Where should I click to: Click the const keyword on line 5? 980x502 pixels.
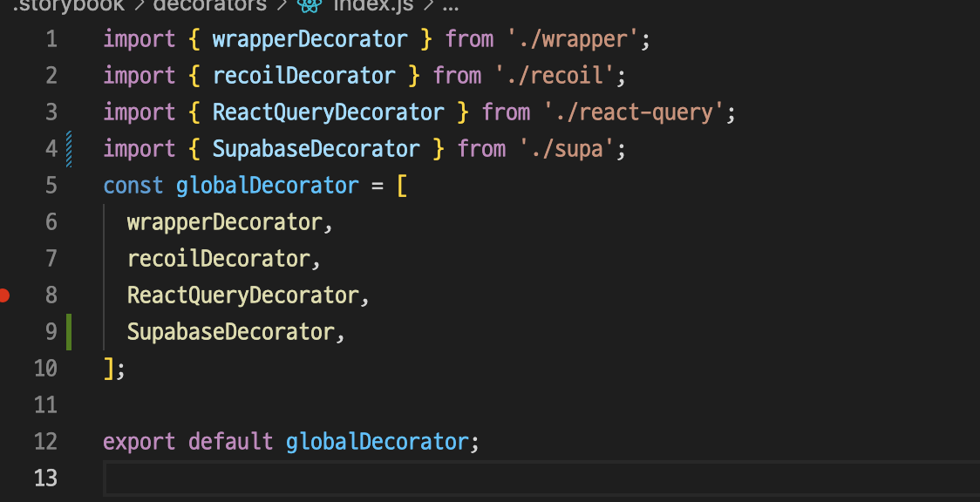[133, 186]
